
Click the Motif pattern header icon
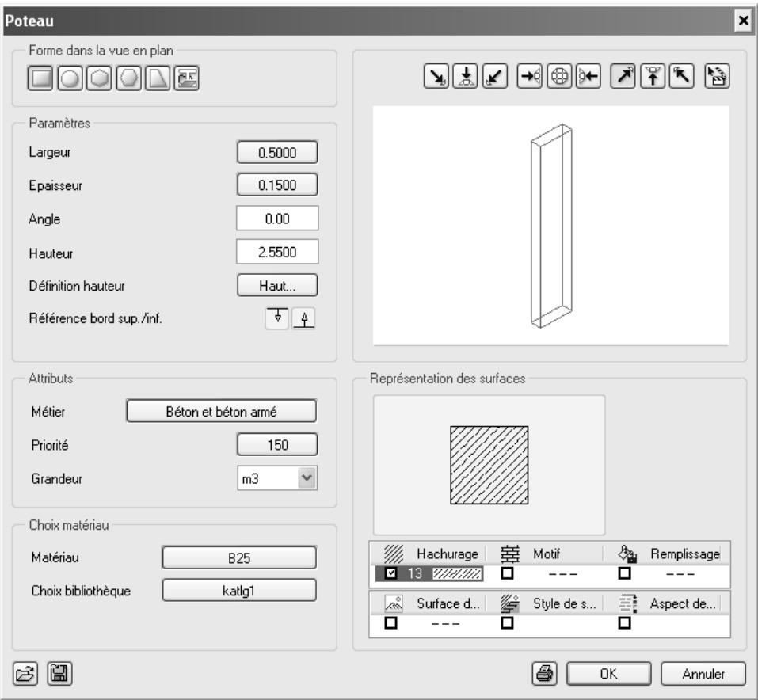pos(509,554)
